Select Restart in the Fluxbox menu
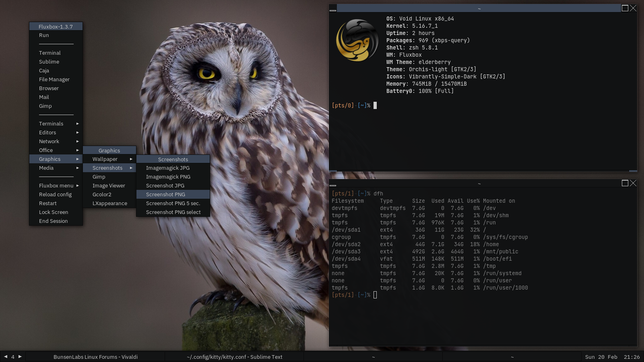The image size is (644, 362). [x=56, y=203]
